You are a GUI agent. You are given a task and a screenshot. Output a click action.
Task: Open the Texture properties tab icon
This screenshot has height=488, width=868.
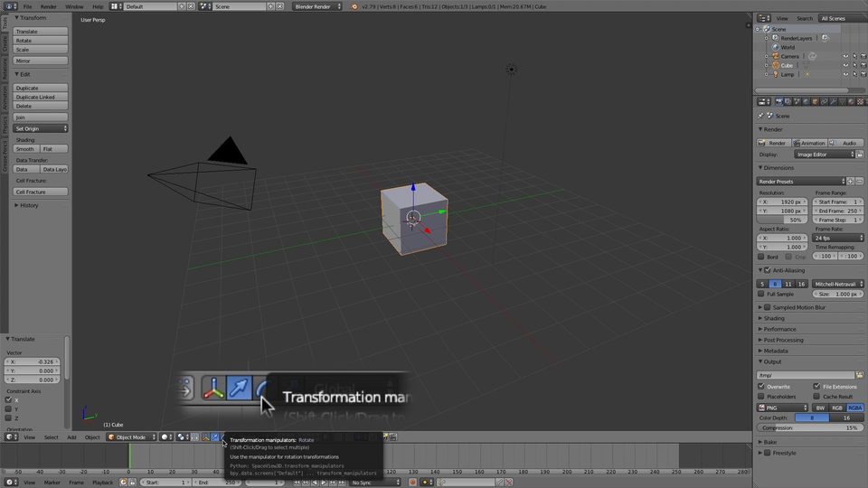[x=860, y=102]
